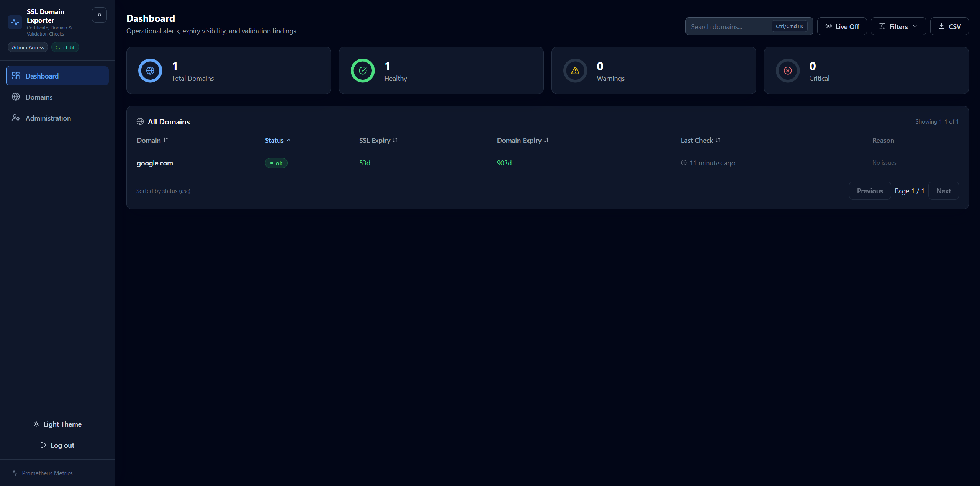Click the sun icon for Light Theme

click(x=36, y=424)
